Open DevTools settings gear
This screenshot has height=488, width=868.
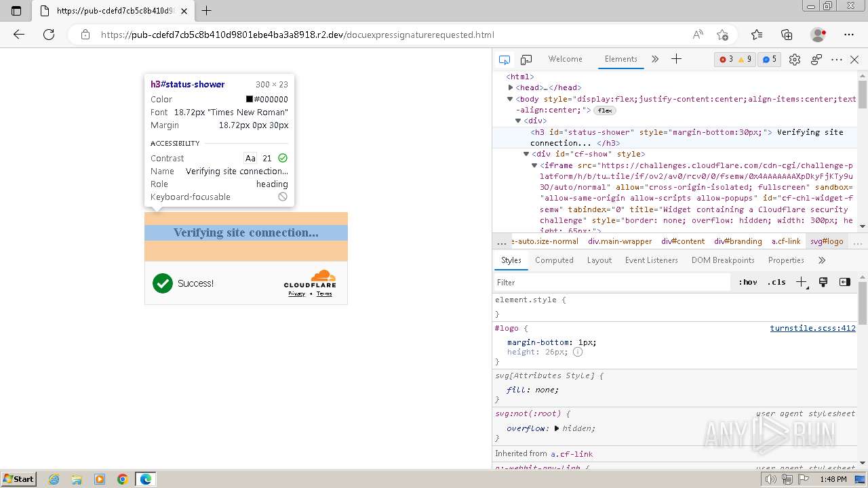(795, 60)
